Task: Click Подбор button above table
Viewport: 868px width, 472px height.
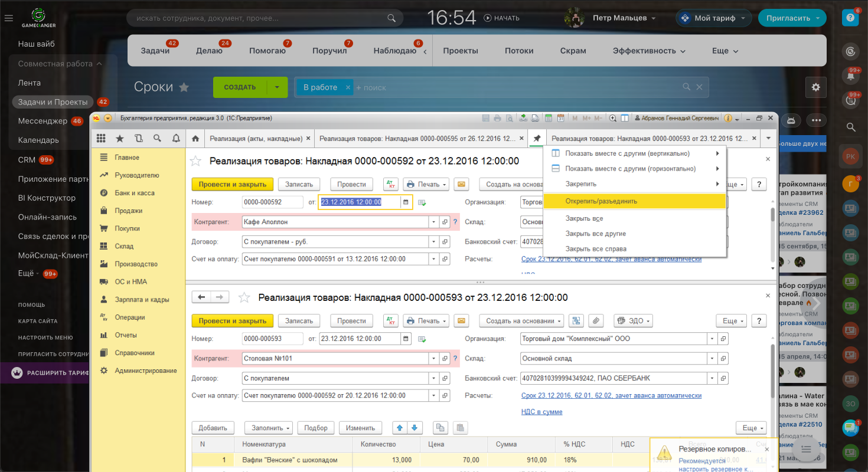Action: click(316, 428)
